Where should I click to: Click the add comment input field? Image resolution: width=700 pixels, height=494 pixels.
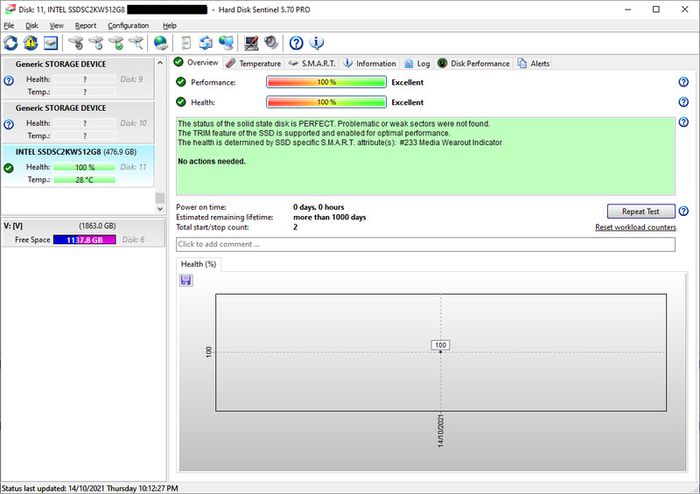coord(425,244)
